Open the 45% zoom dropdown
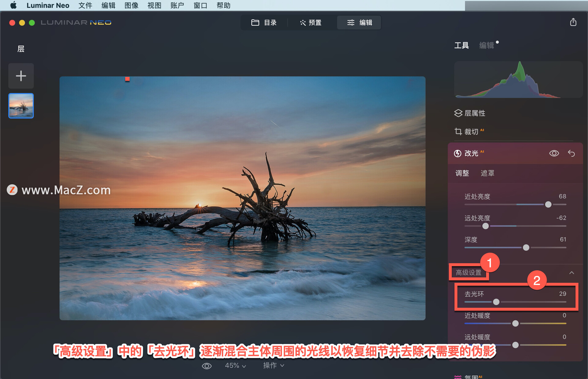This screenshot has height=379, width=588. click(x=235, y=366)
